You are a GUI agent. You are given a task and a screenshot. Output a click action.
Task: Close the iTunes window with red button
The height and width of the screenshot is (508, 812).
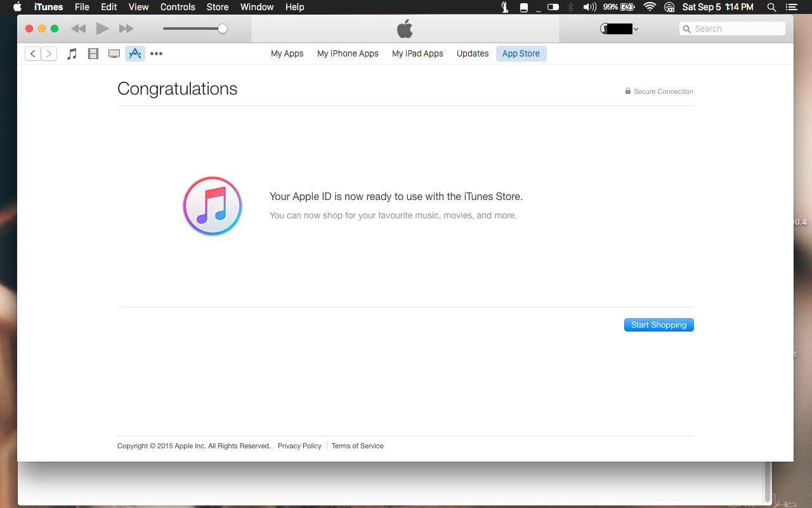(29, 29)
